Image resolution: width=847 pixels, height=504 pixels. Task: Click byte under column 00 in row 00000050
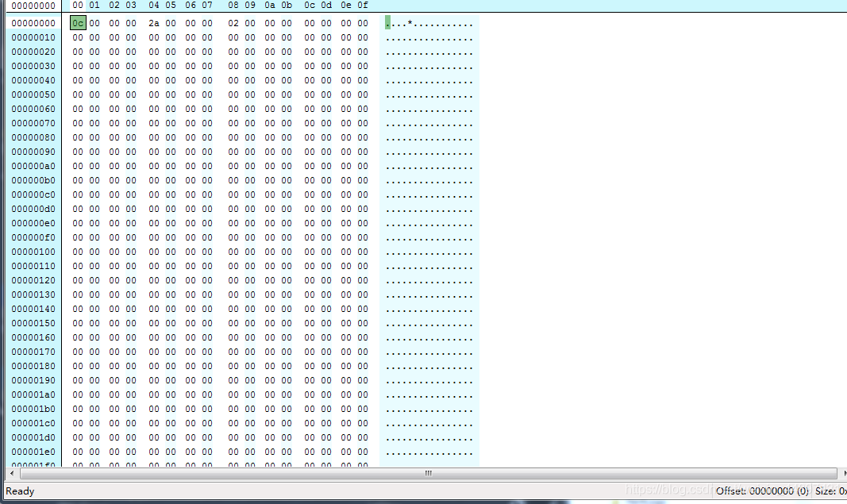[78, 94]
